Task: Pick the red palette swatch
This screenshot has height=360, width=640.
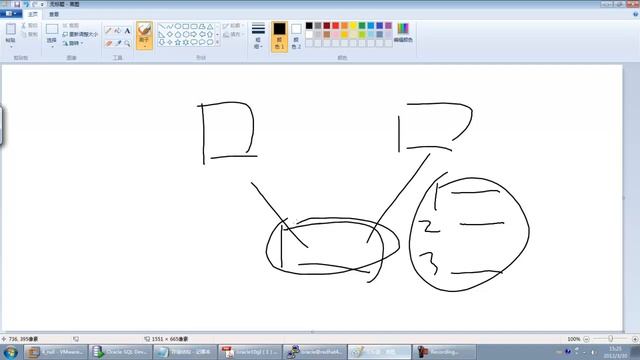Action: click(336, 26)
